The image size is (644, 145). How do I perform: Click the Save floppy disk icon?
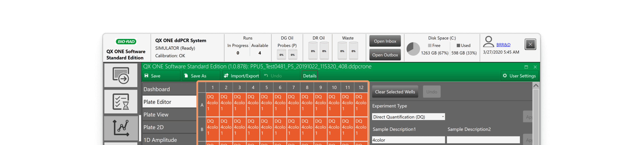[x=146, y=76]
